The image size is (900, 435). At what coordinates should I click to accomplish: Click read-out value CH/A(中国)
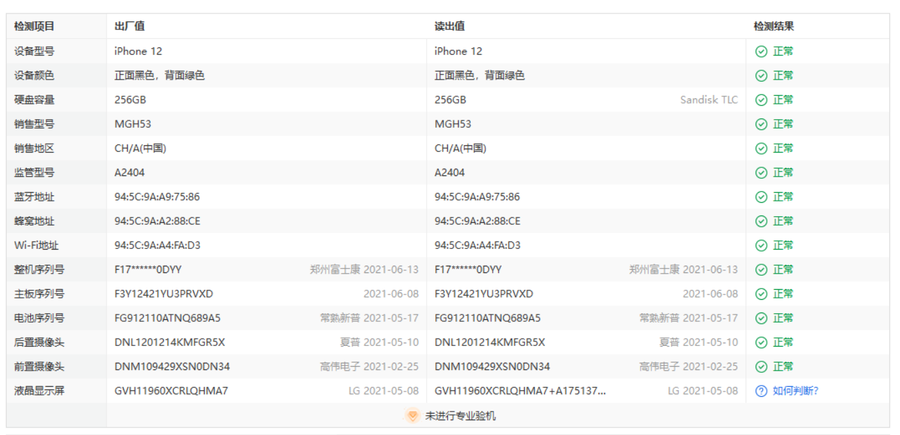[460, 148]
